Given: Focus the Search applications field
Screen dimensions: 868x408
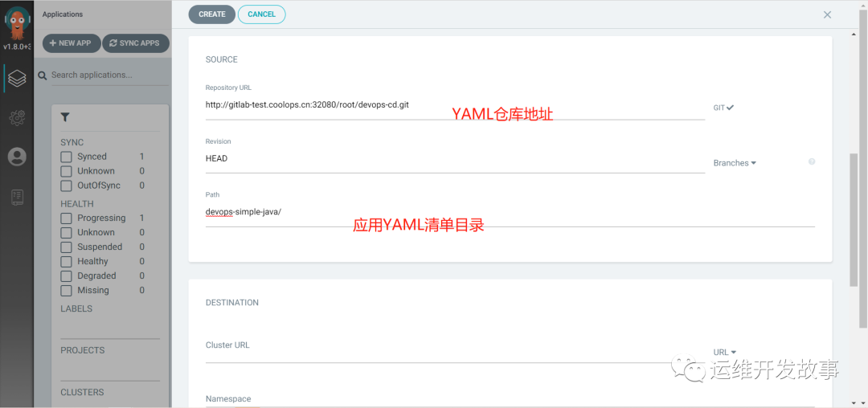Looking at the screenshot, I should click(109, 75).
